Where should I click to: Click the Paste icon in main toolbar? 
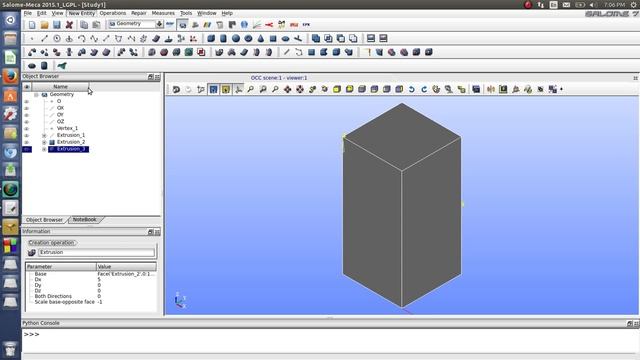96,24
